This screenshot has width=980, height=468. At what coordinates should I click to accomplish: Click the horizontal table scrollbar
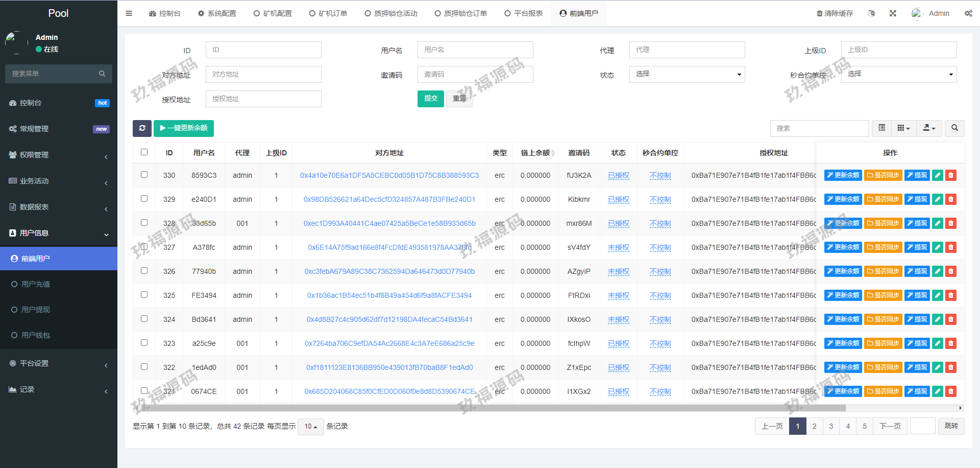490,408
